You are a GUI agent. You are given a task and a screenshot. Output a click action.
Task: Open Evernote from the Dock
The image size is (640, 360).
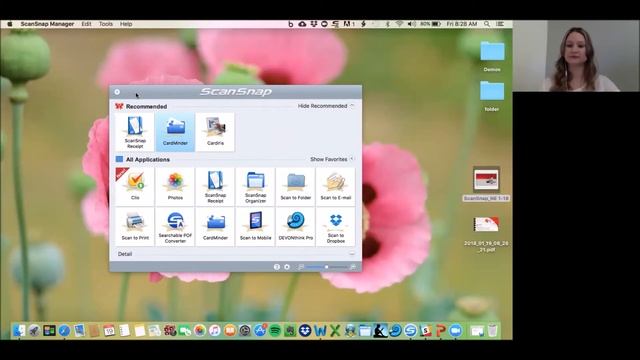pyautogui.click(x=290, y=331)
